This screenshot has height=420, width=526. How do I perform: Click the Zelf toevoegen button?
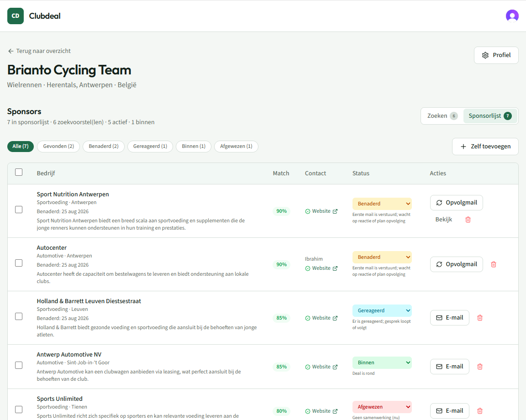(x=485, y=147)
